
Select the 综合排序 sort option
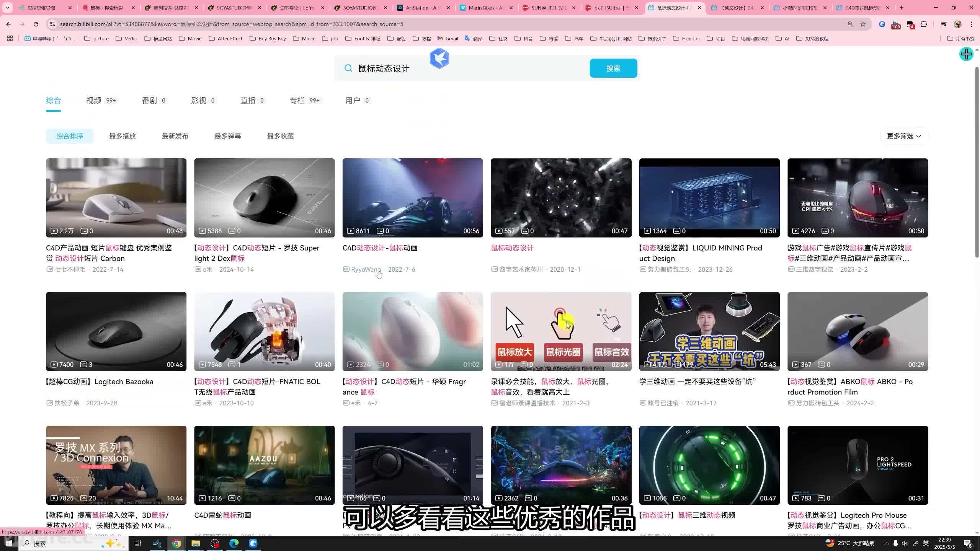(x=70, y=136)
